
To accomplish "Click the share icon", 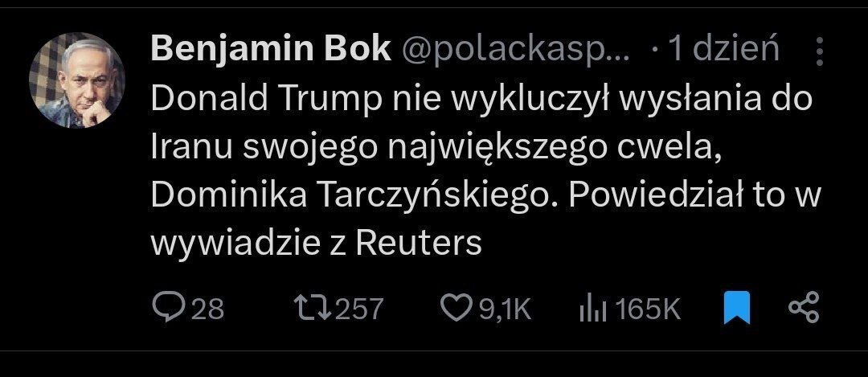I will [x=803, y=308].
